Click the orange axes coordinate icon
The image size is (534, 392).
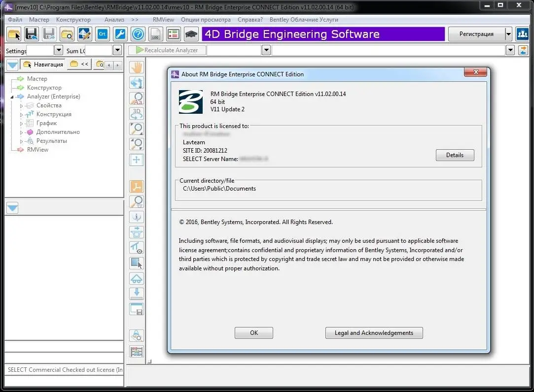[x=137, y=187]
